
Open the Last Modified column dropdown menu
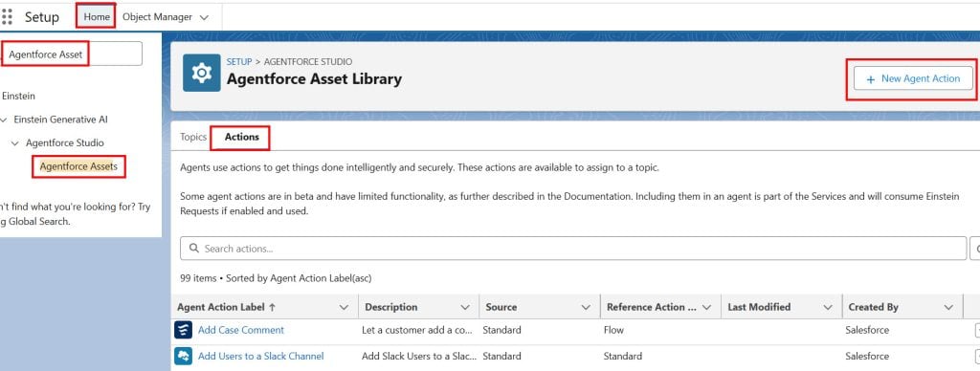[828, 307]
